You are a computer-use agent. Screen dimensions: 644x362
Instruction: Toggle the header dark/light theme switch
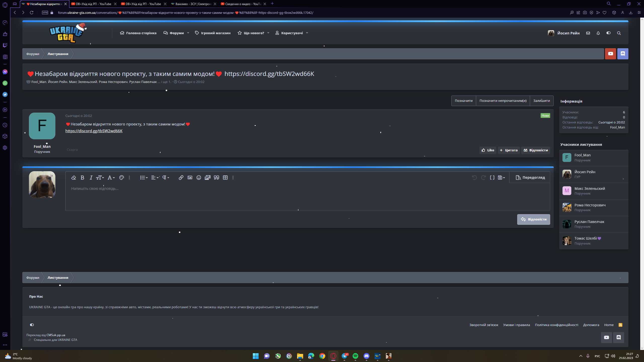(x=609, y=33)
